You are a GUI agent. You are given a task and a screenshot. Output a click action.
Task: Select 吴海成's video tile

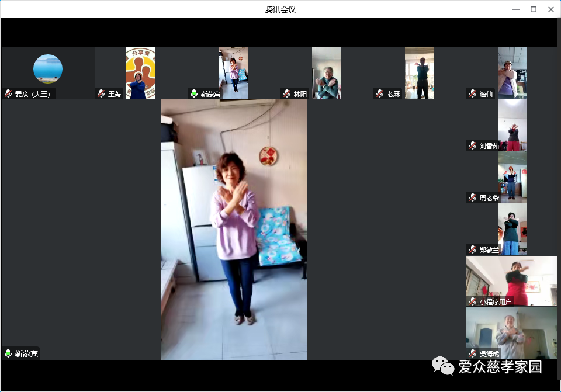[x=512, y=332]
